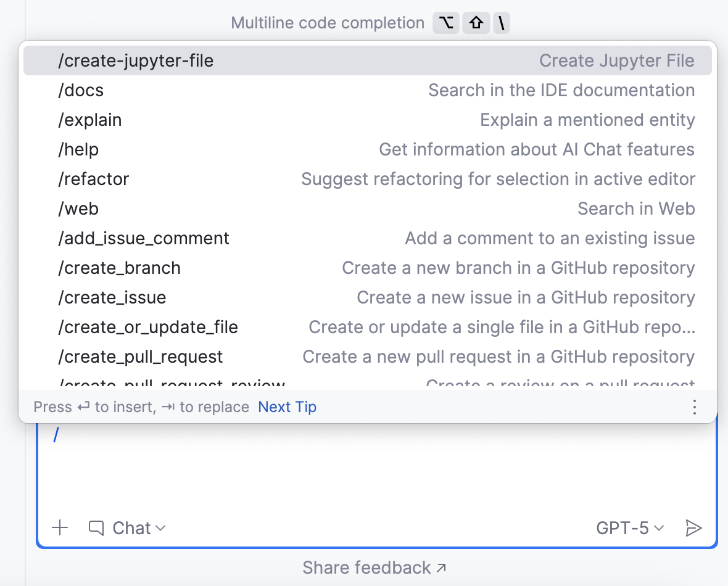Click the send message arrow icon
This screenshot has height=586, width=728.
pyautogui.click(x=694, y=528)
